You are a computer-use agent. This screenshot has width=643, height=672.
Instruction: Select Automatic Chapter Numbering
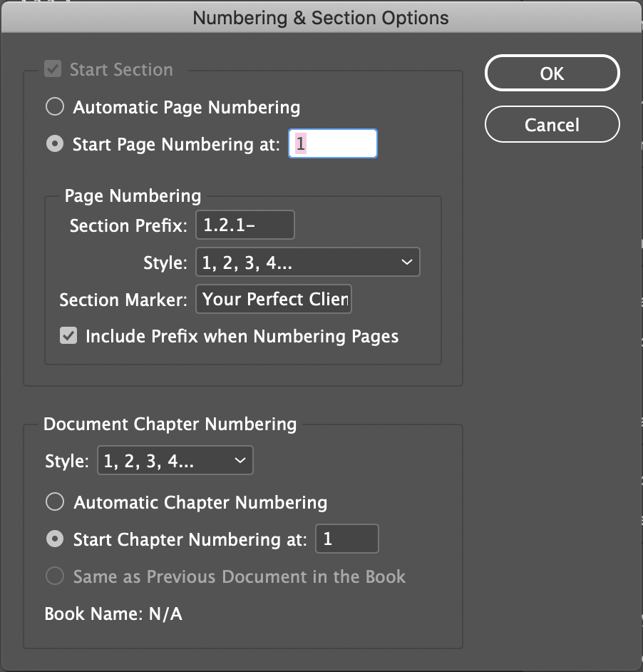click(54, 502)
